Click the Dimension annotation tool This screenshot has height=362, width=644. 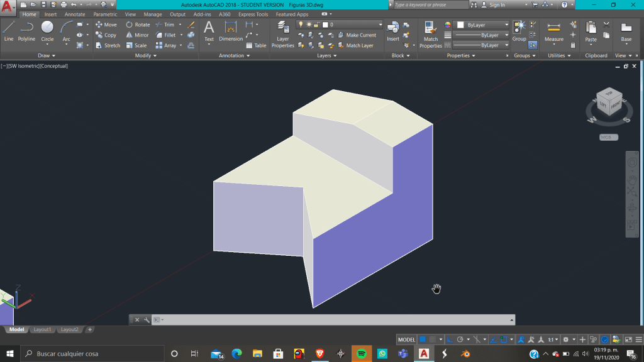coord(231,31)
